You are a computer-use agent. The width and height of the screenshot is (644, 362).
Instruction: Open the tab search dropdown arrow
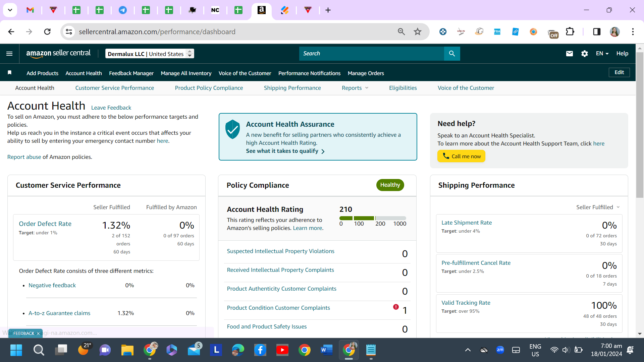click(10, 10)
